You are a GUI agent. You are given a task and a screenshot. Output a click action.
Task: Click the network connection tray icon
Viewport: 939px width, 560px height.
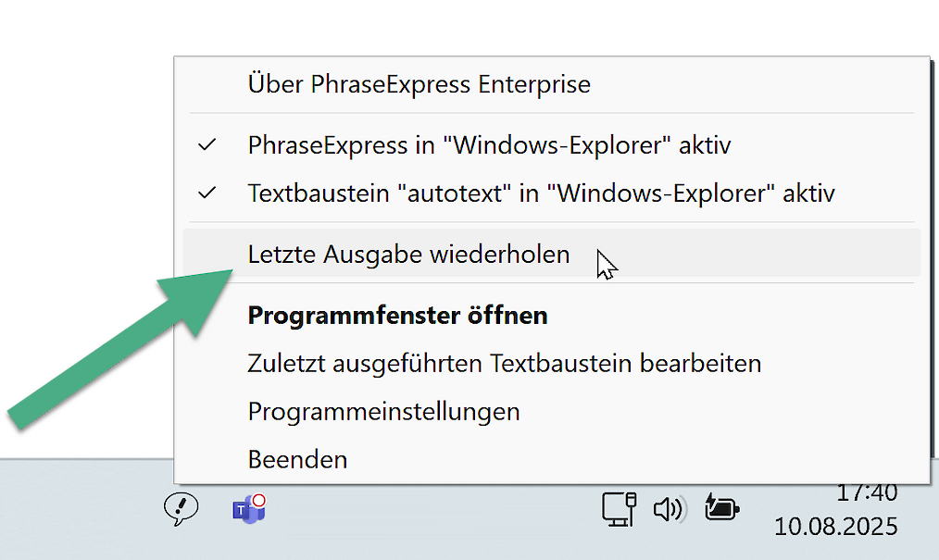(x=620, y=510)
